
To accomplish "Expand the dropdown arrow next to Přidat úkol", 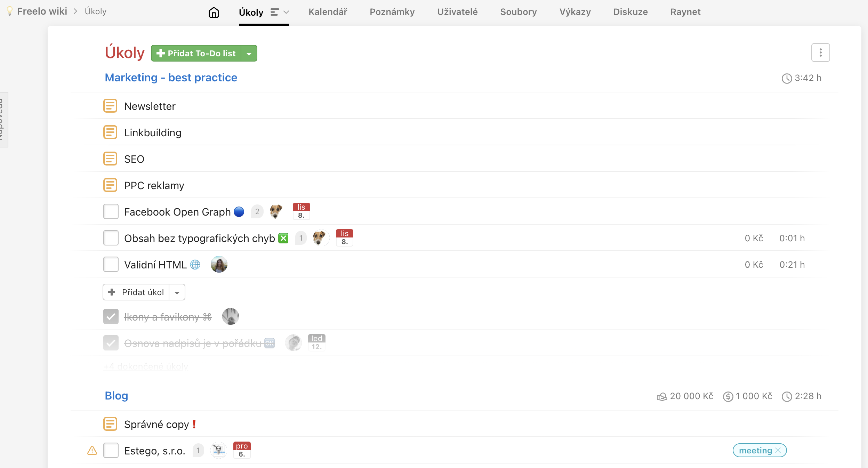I will click(x=177, y=292).
